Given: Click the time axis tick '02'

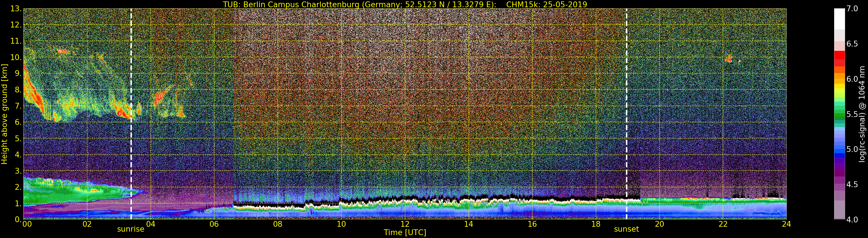Looking at the screenshot, I should tap(87, 224).
